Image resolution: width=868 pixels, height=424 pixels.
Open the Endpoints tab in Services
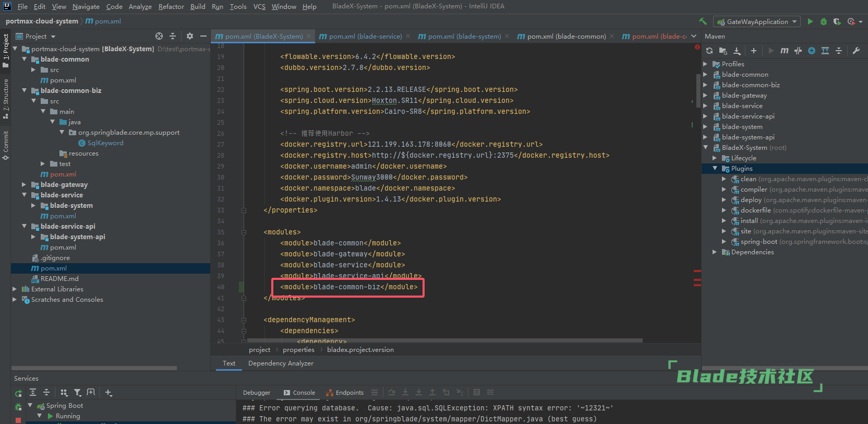[345, 393]
